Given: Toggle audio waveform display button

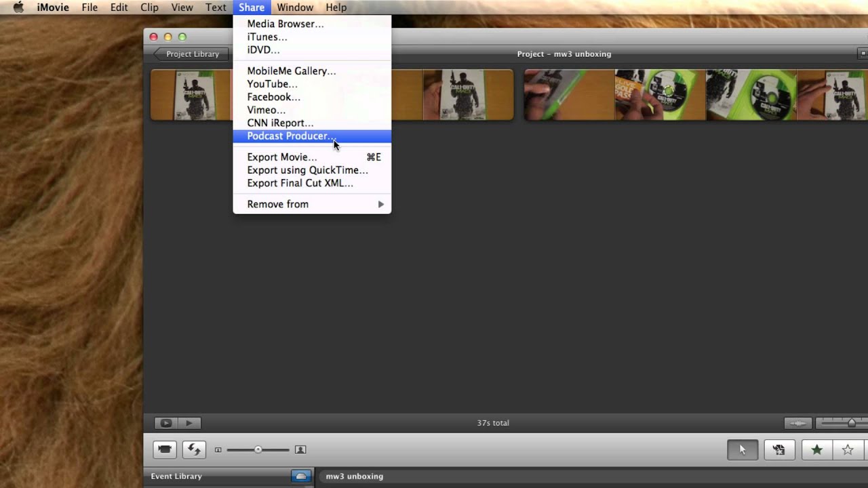Looking at the screenshot, I should click(798, 423).
